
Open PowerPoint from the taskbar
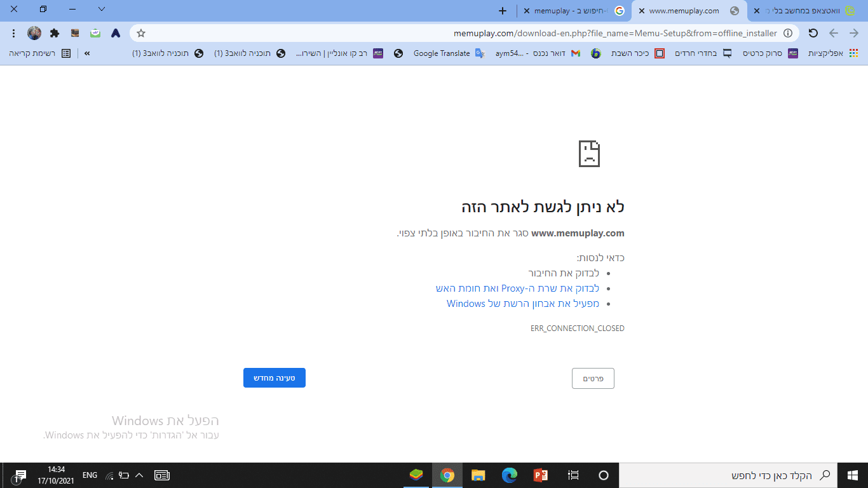pyautogui.click(x=541, y=475)
